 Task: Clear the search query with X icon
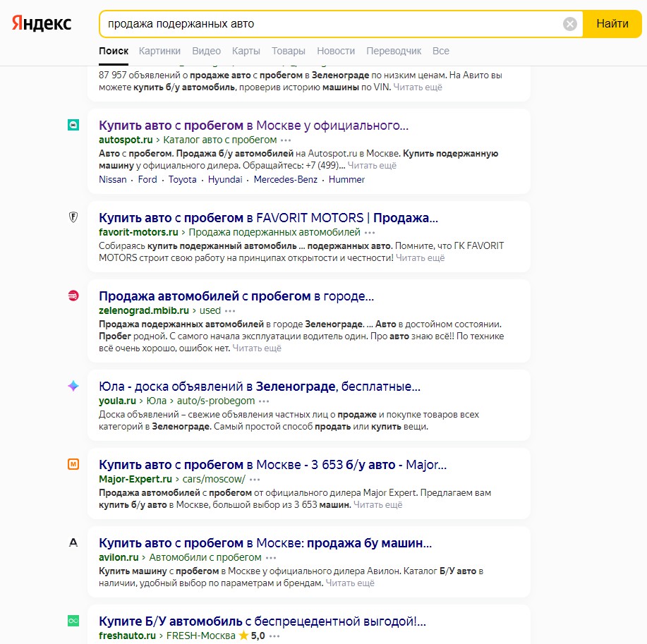pos(569,24)
